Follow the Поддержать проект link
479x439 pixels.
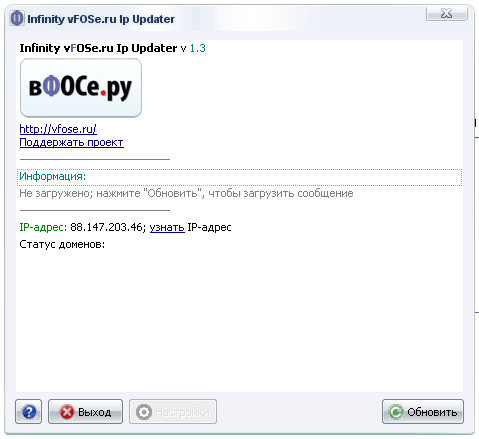click(x=71, y=143)
